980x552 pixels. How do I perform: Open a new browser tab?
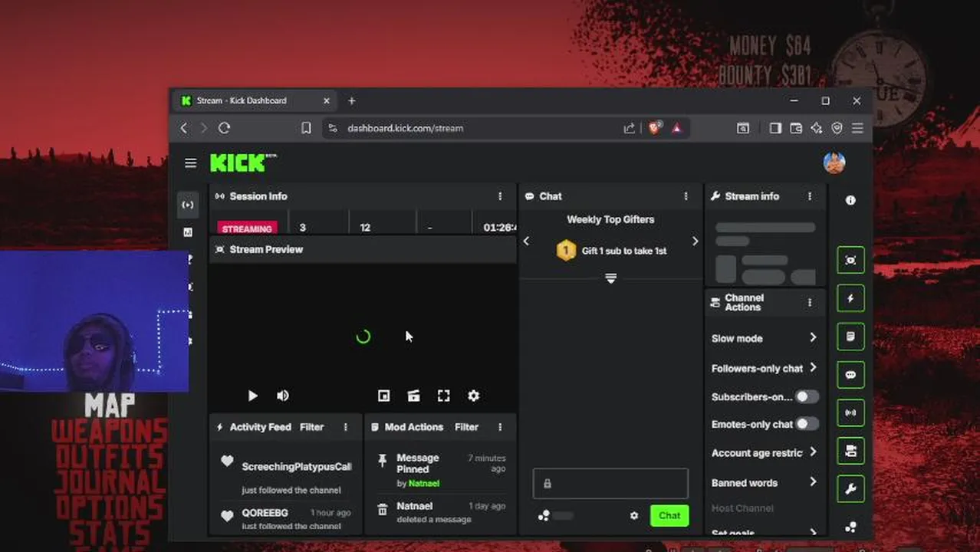(351, 100)
